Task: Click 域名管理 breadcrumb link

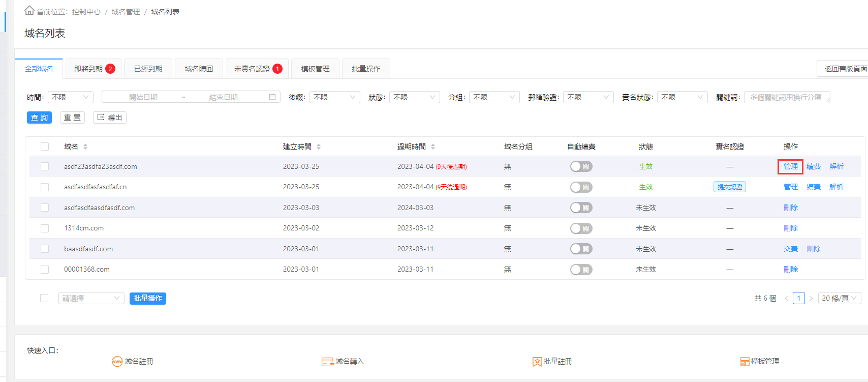Action: pos(126,12)
